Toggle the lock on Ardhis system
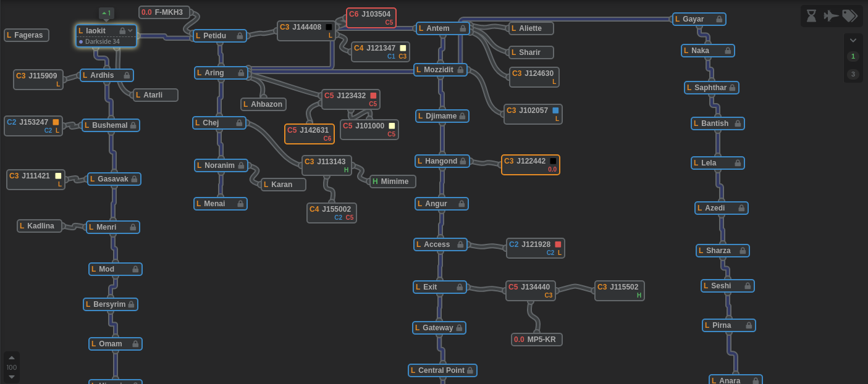 tap(127, 75)
